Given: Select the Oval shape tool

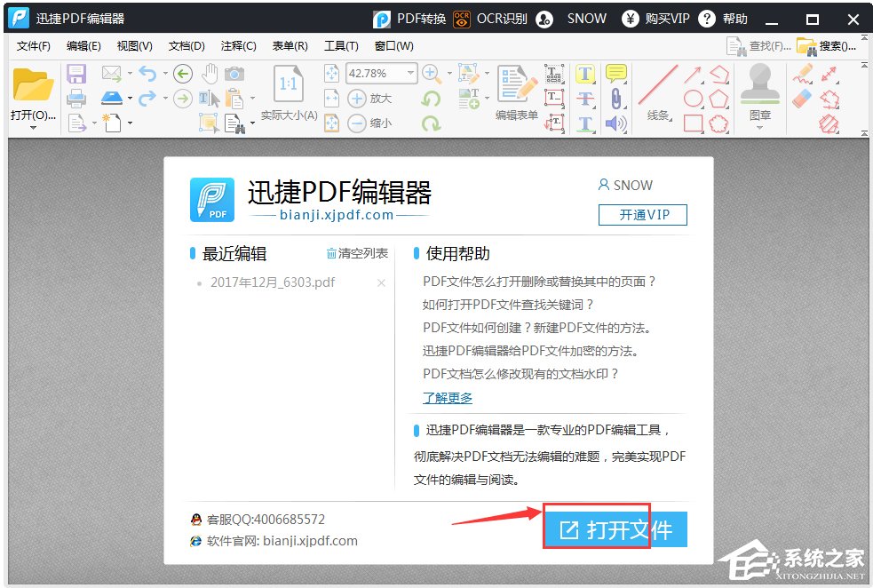Looking at the screenshot, I should 694,99.
